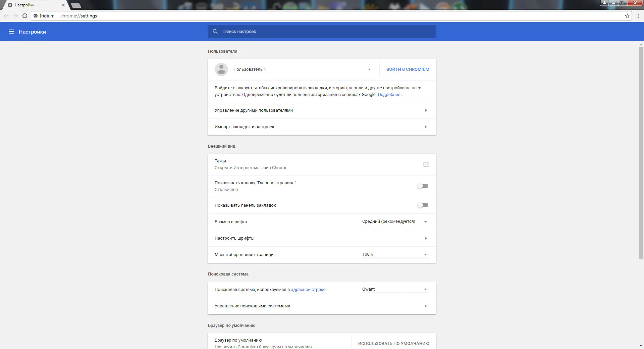The height and width of the screenshot is (349, 644).
Task: Go back with the back arrow
Action: click(x=6, y=16)
